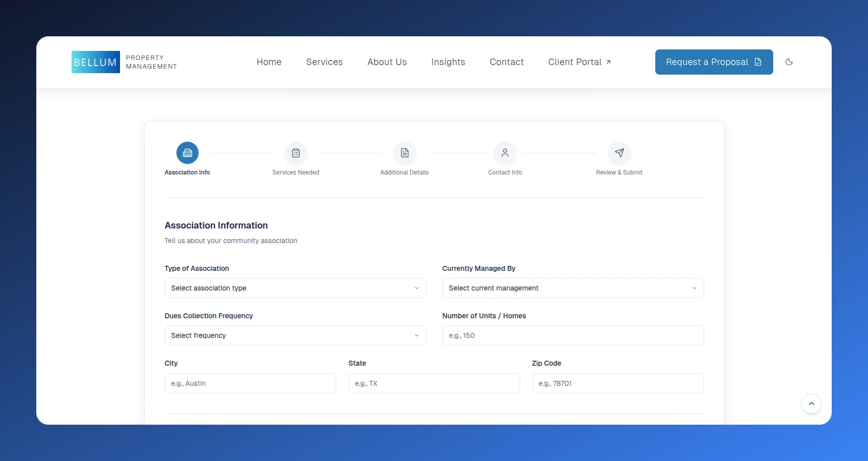
Task: Click the Services Needed clipboard icon
Action: [x=296, y=153]
